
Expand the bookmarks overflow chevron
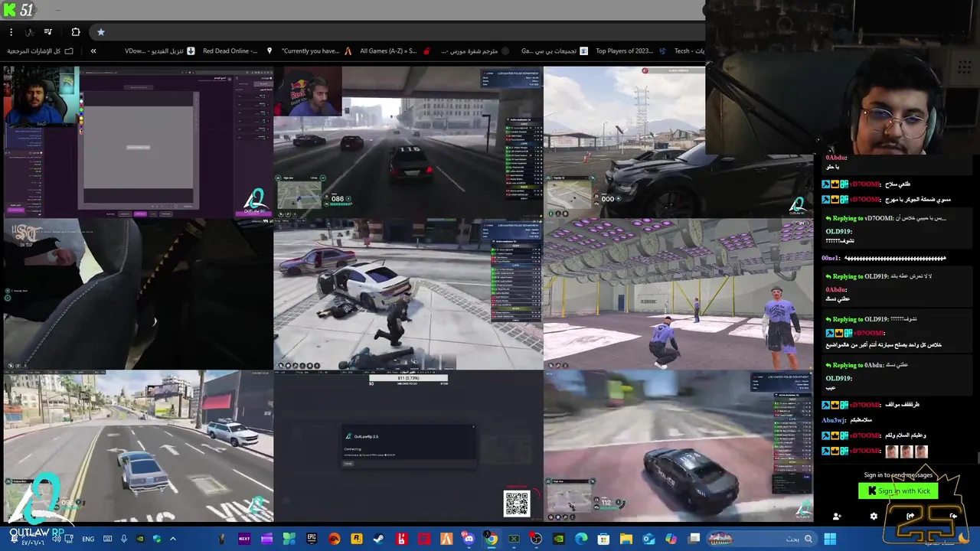tap(93, 51)
